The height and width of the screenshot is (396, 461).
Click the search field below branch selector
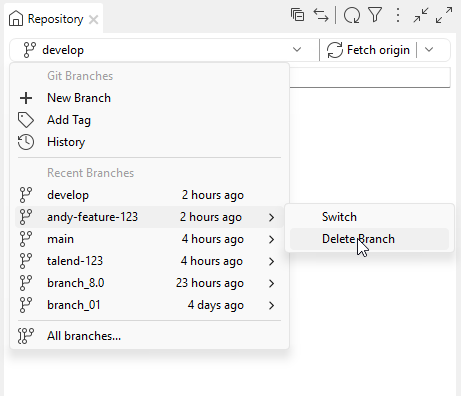click(x=370, y=77)
